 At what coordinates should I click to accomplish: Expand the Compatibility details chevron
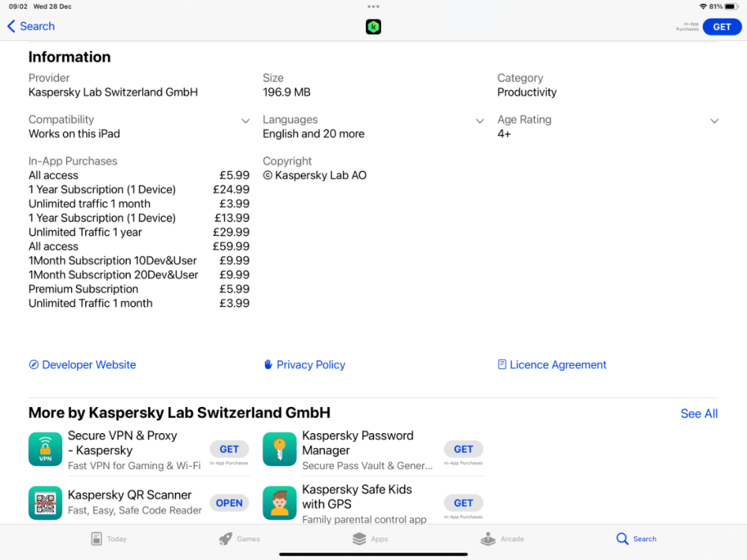245,121
